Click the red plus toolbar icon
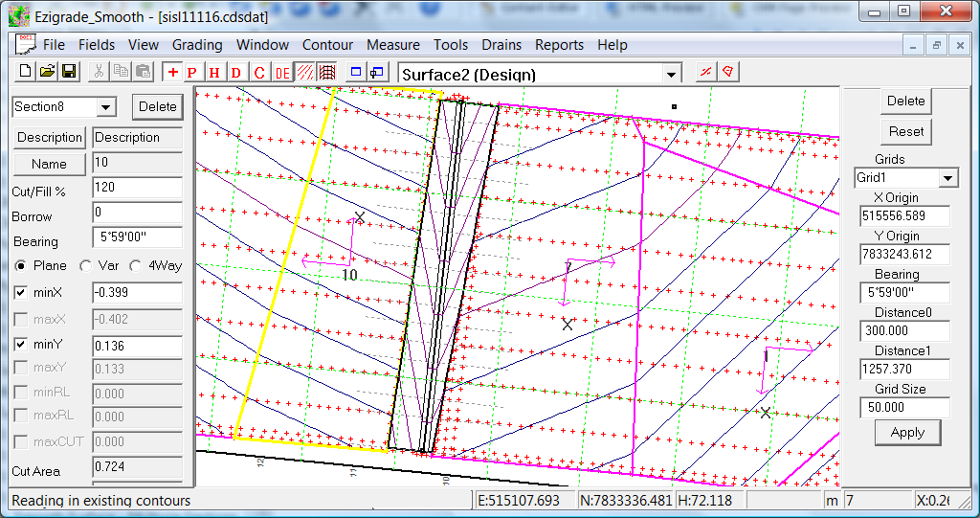The width and height of the screenshot is (980, 518). [172, 73]
